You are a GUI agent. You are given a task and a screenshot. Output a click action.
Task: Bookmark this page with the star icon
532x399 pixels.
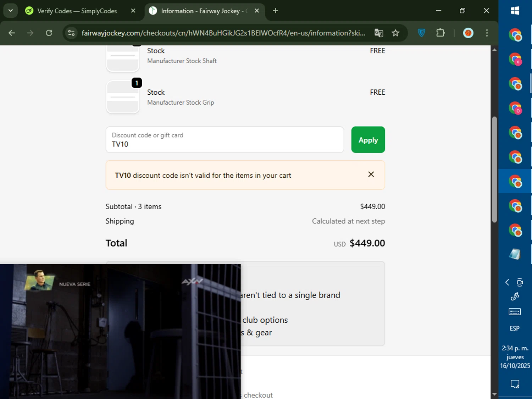pyautogui.click(x=395, y=33)
